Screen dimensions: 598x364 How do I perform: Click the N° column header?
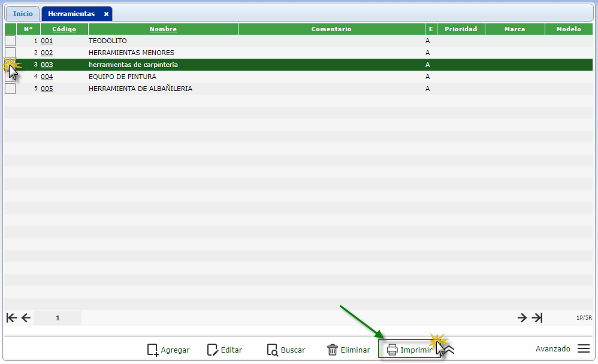tap(28, 29)
